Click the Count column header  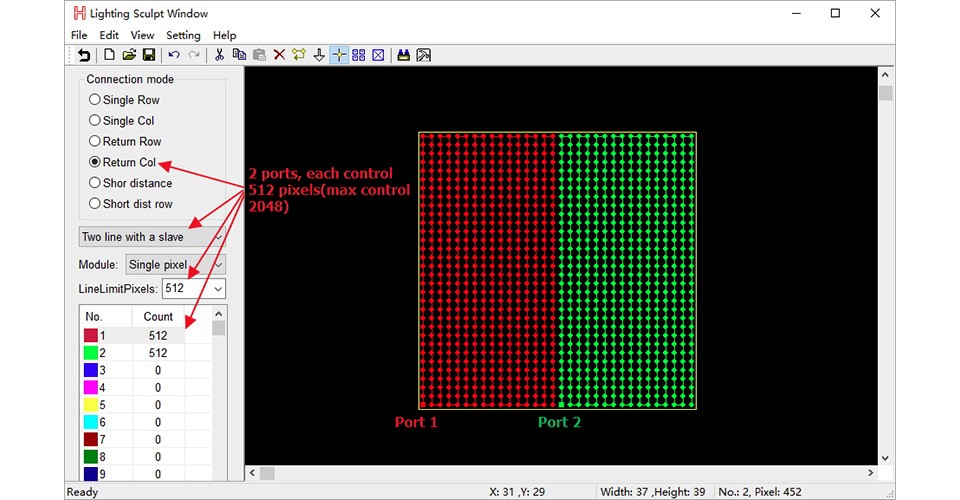click(158, 316)
